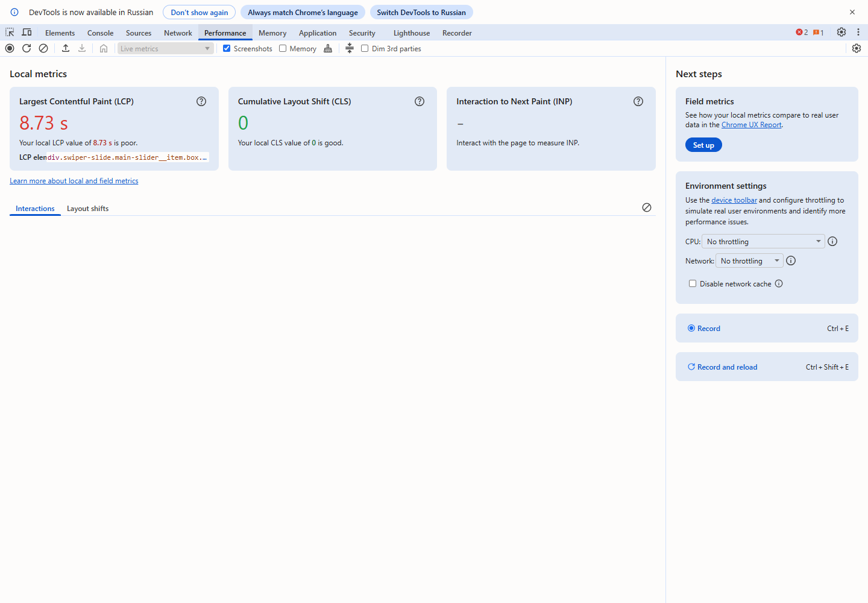868x603 pixels.
Task: Click the collect garbage broom icon
Action: point(328,48)
